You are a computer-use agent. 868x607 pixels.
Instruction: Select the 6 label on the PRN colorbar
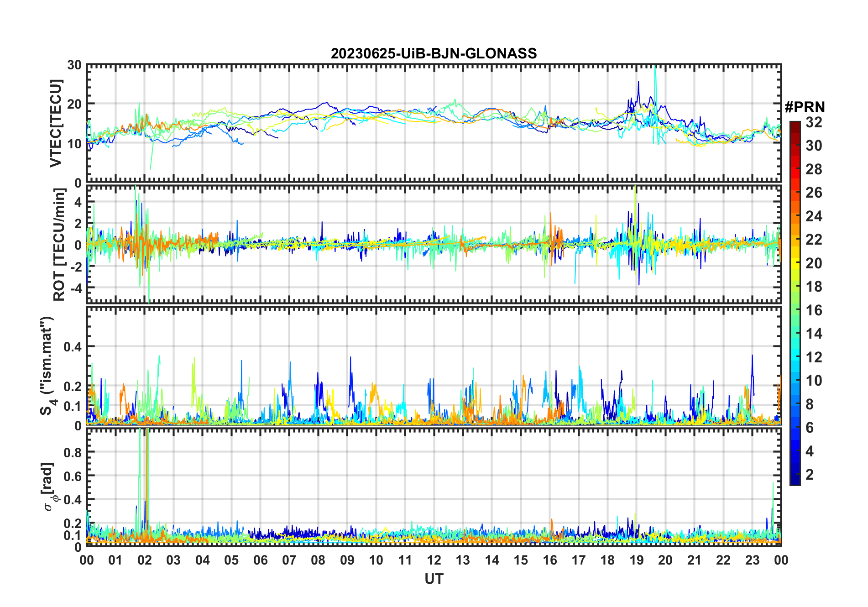[x=810, y=428]
